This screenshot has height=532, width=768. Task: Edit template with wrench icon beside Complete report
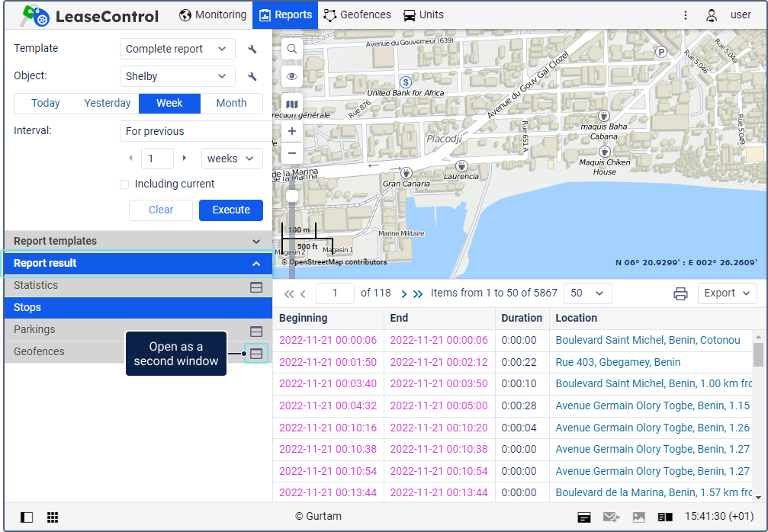tap(252, 50)
